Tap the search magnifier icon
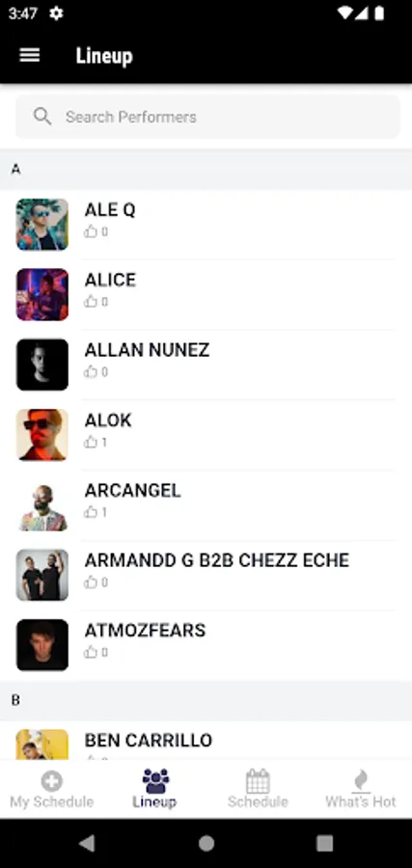Screen dimensions: 412x868 pos(42,117)
